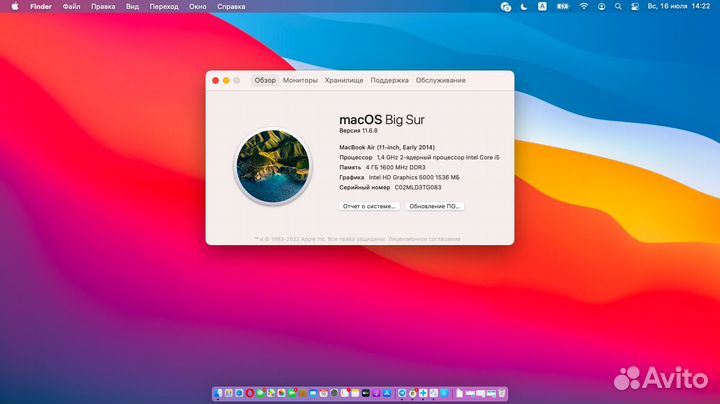Toggle Do Not Disturb moon icon

tap(524, 6)
